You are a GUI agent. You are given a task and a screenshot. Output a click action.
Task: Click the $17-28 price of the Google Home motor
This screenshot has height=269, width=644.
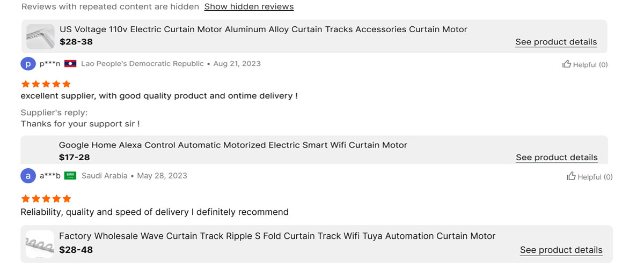coord(75,158)
